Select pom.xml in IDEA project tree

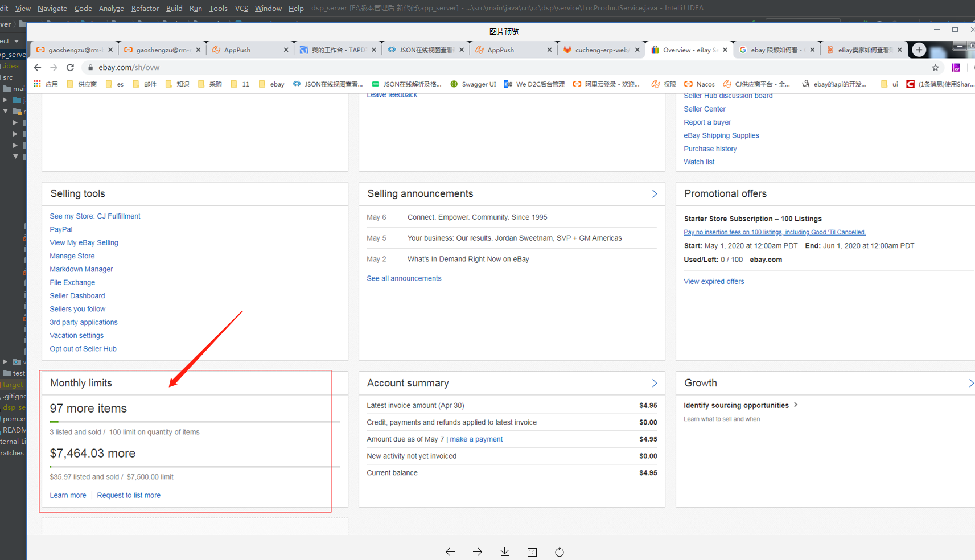point(14,419)
